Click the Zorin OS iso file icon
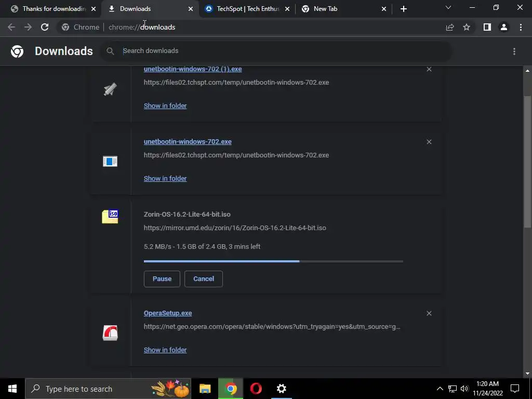This screenshot has width=532, height=399. click(110, 217)
